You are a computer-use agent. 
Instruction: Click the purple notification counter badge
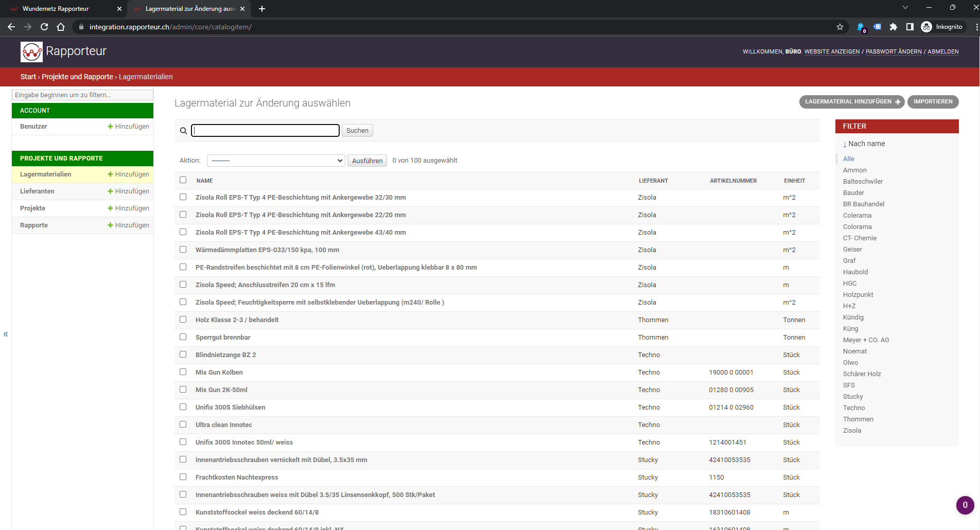point(965,505)
